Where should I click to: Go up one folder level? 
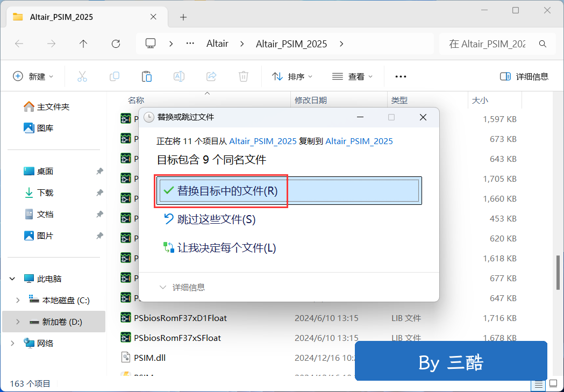coord(83,44)
